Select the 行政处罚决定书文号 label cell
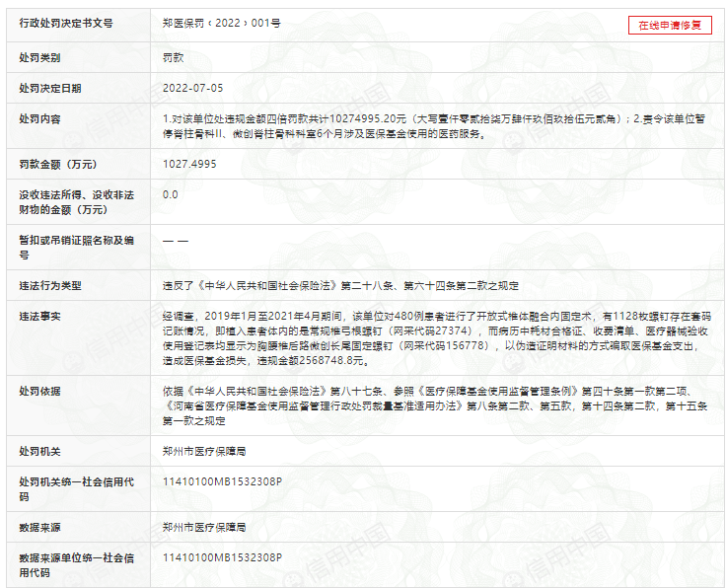The image size is (726, 588). point(65,23)
